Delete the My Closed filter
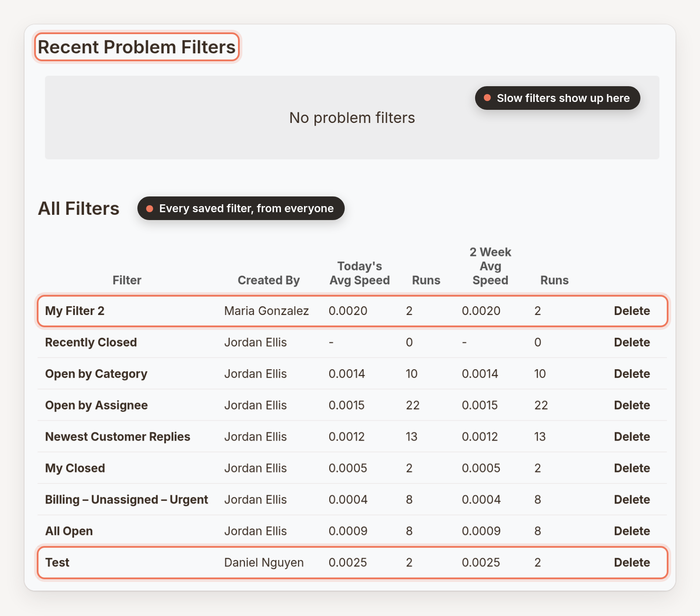This screenshot has width=700, height=616. pyautogui.click(x=632, y=468)
